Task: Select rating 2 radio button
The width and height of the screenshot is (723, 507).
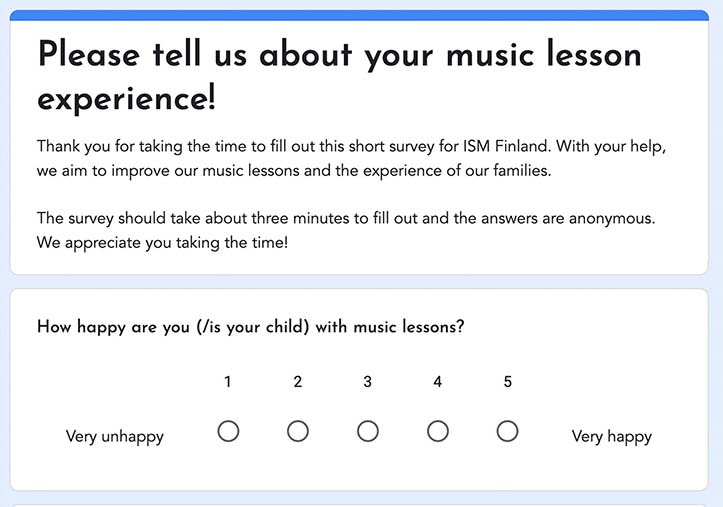Action: 298,431
